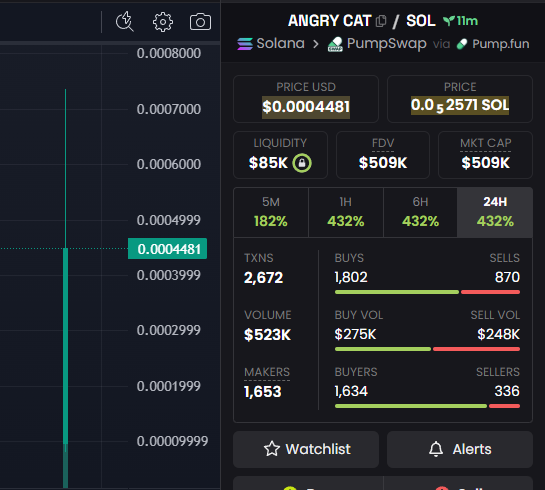Image resolution: width=545 pixels, height=490 pixels.
Task: Click the FDV $509K box
Action: pyautogui.click(x=383, y=155)
